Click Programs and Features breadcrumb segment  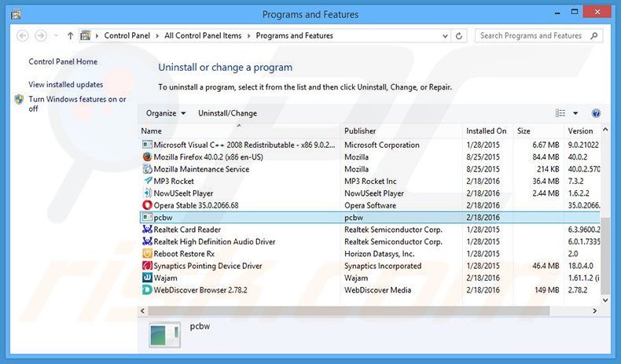[294, 35]
